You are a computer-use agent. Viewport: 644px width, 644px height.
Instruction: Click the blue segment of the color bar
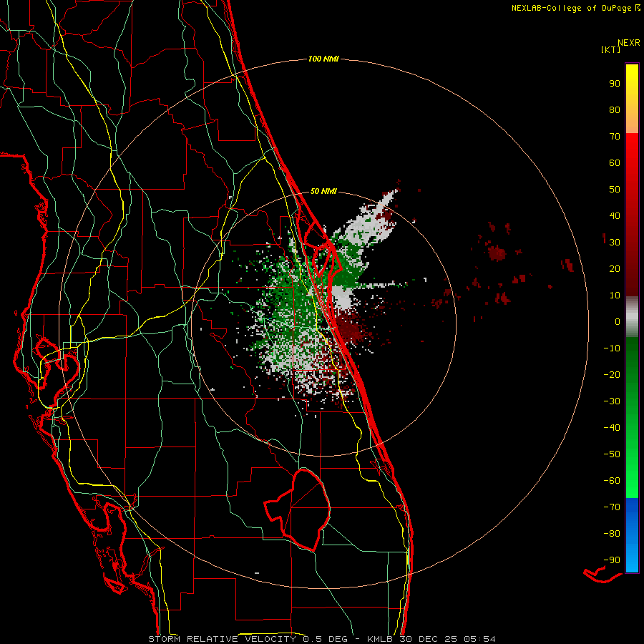pyautogui.click(x=632, y=535)
